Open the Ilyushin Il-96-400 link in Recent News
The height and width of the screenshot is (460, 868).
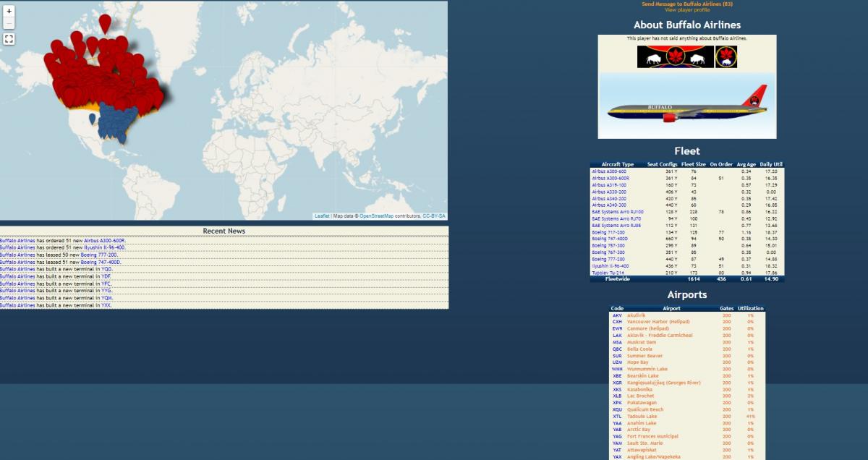point(104,247)
